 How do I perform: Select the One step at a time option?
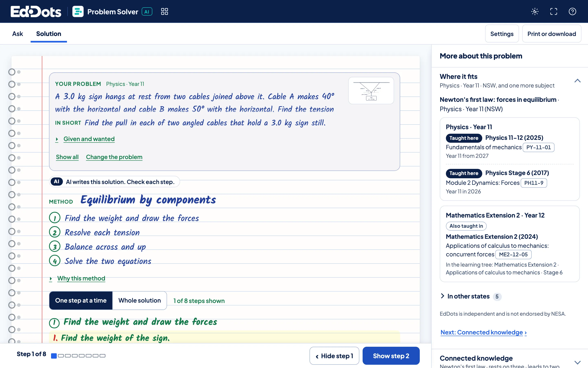click(81, 300)
